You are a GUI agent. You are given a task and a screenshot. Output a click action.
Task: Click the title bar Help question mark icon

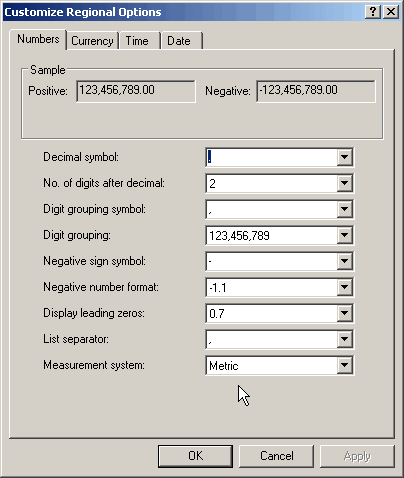[x=373, y=12]
